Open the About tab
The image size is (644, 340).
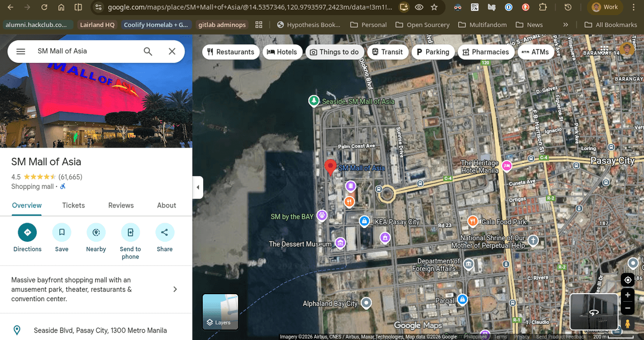tap(166, 206)
